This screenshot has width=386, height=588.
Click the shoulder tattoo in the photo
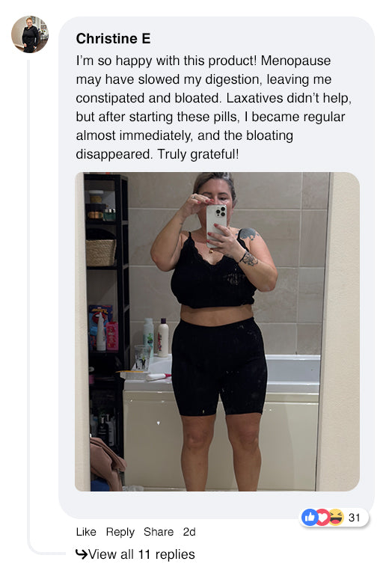click(248, 234)
